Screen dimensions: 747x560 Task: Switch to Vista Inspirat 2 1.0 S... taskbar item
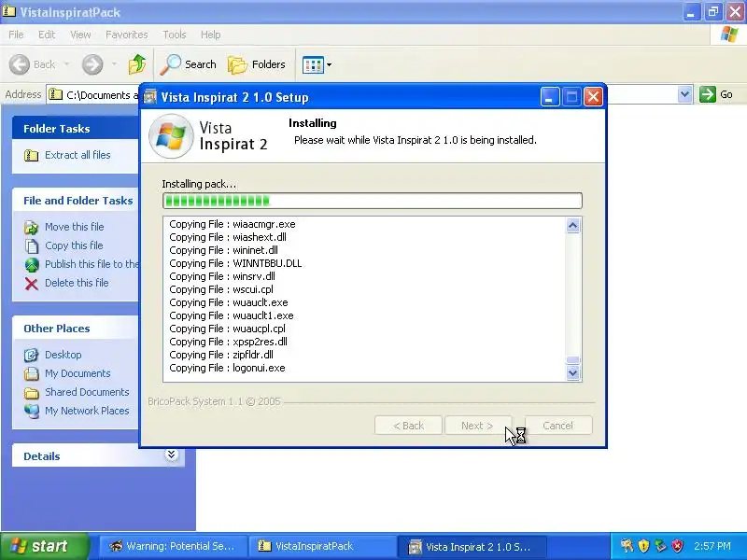472,546
